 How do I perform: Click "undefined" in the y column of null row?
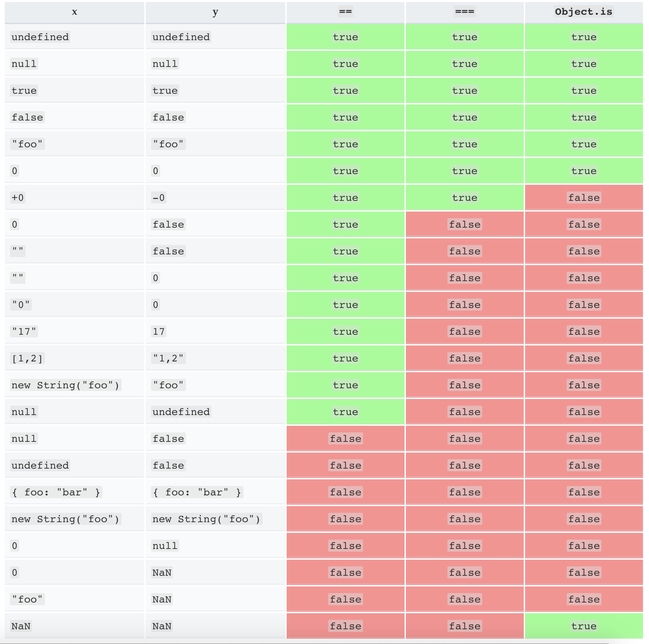point(181,412)
